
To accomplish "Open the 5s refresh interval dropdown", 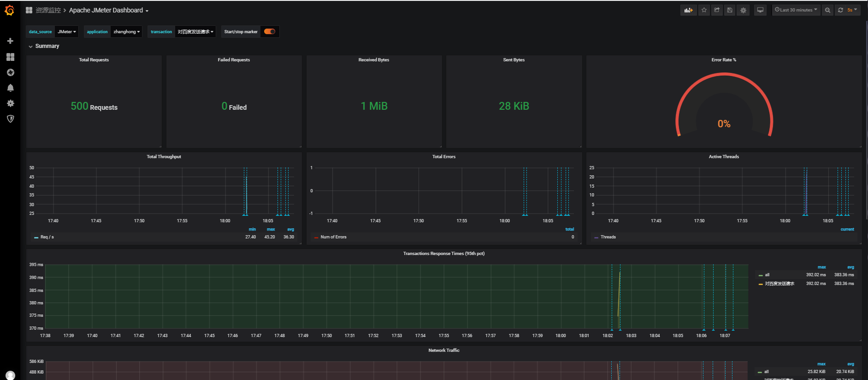I will click(x=852, y=10).
